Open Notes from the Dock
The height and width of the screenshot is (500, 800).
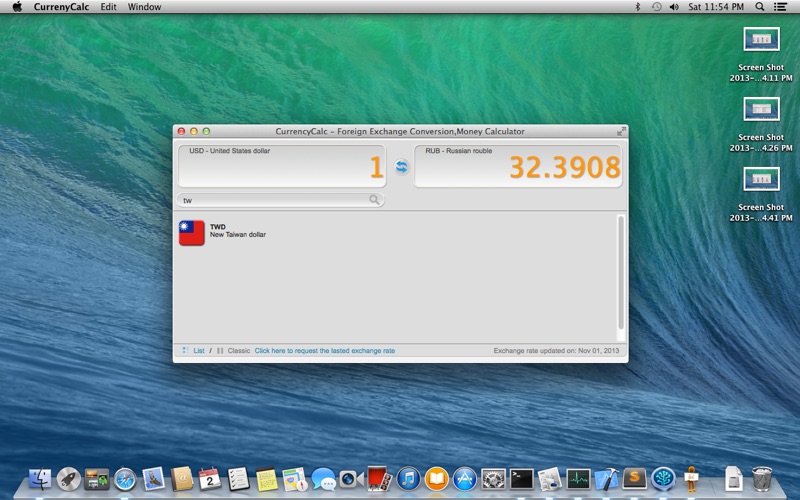pos(266,479)
